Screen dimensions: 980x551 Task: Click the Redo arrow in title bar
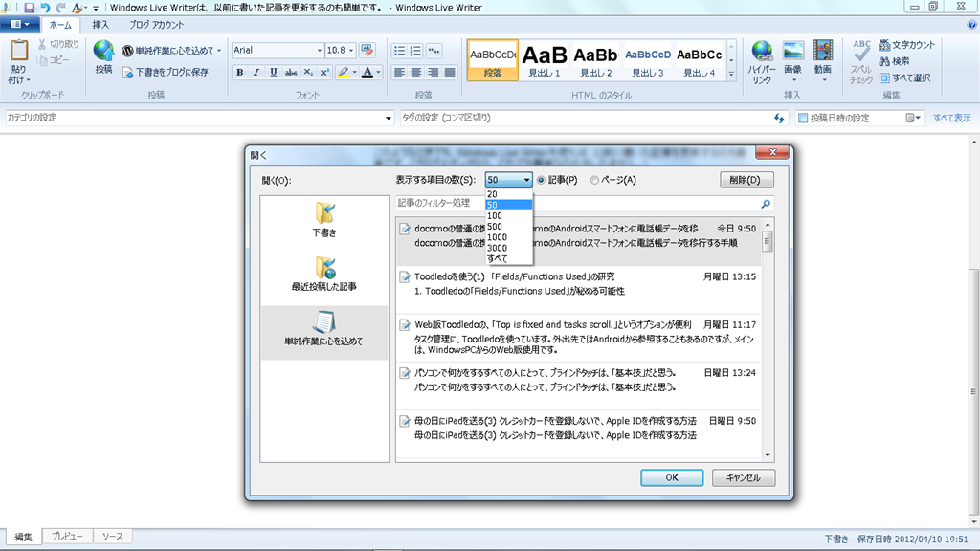tap(60, 8)
